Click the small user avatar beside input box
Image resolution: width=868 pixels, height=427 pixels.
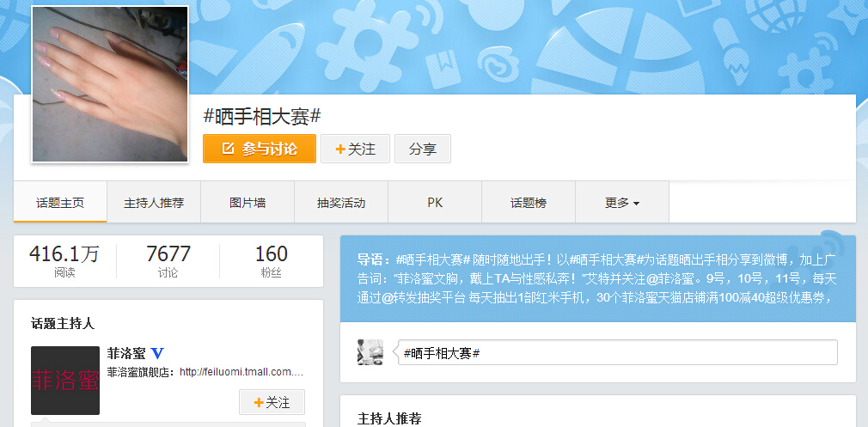click(x=370, y=352)
